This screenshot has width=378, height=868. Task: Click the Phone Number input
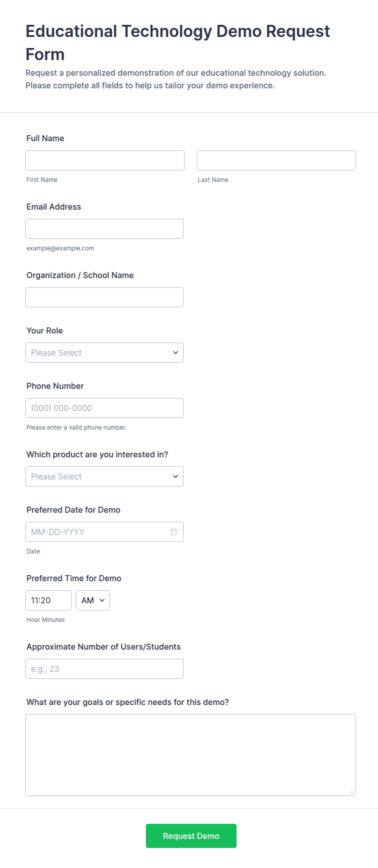[x=104, y=408]
